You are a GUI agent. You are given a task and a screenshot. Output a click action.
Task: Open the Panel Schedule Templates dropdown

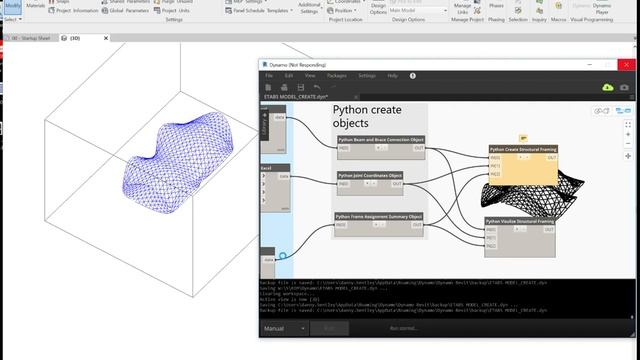pos(259,10)
